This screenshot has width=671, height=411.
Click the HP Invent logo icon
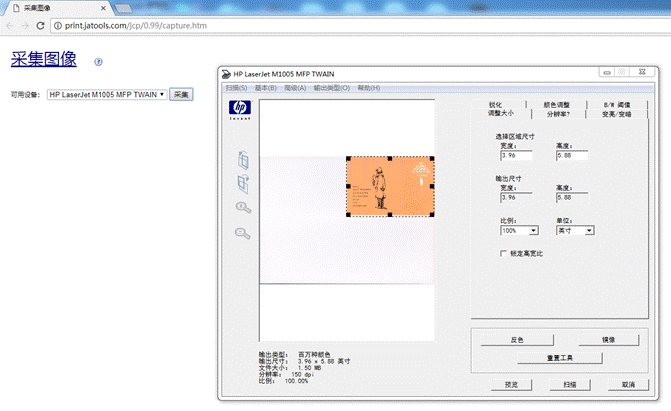(238, 111)
